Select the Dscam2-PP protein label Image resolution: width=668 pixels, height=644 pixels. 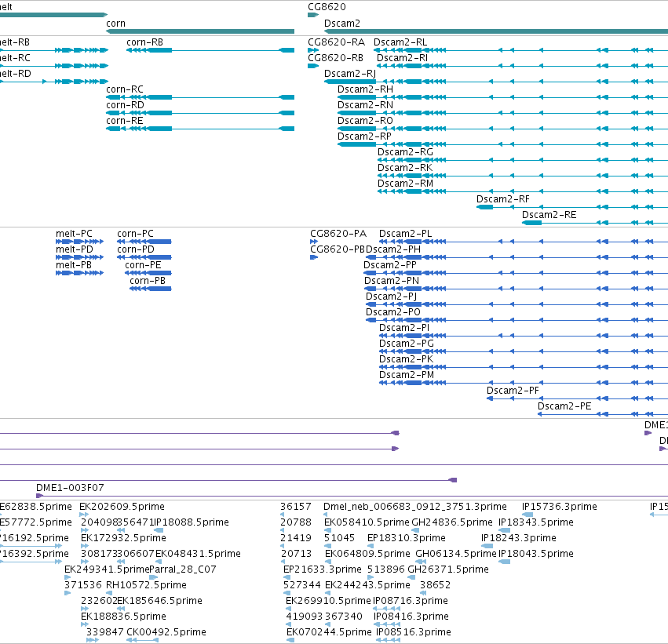390,265
